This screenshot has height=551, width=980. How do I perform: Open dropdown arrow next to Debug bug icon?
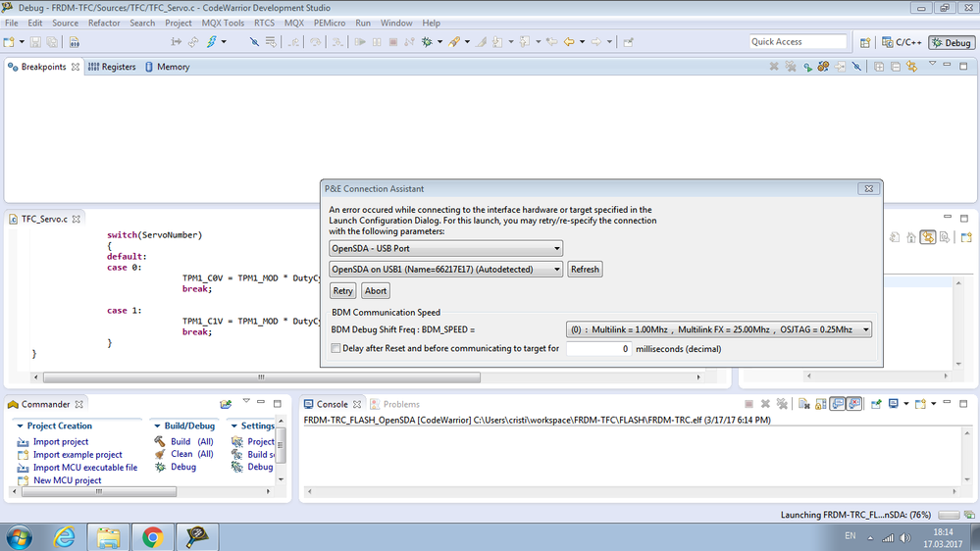(x=440, y=42)
